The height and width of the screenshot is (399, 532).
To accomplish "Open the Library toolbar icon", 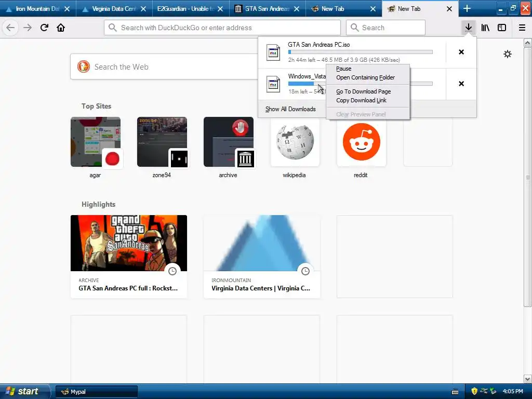I will 485,28.
